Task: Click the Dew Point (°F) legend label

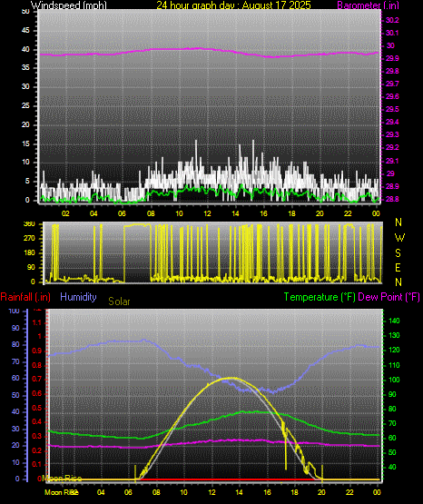Action: 389,297
